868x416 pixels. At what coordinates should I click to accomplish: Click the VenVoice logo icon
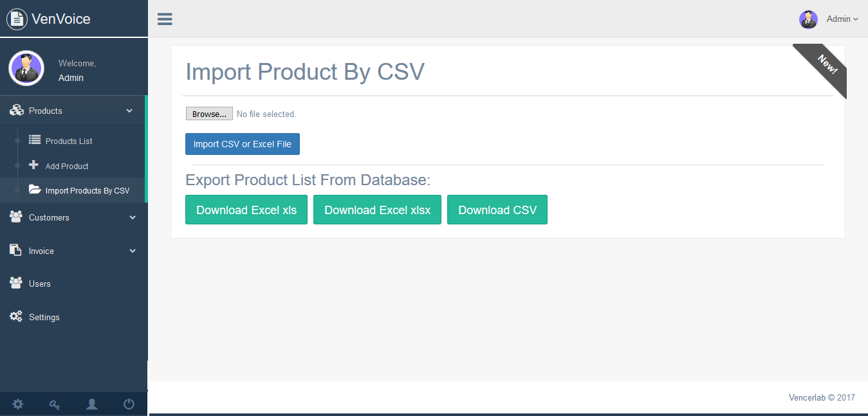(x=17, y=19)
